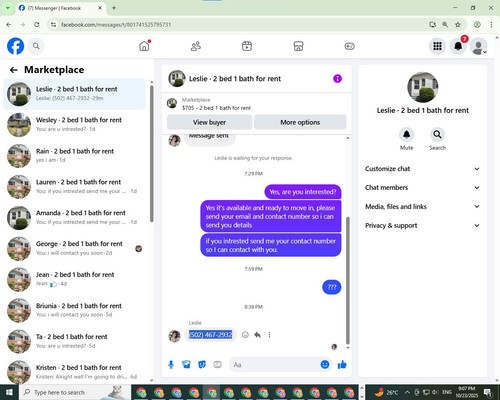Viewport: 500px width, 400px height.
Task: Open Chrome zoom magnifier in address bar
Action: coord(445,24)
